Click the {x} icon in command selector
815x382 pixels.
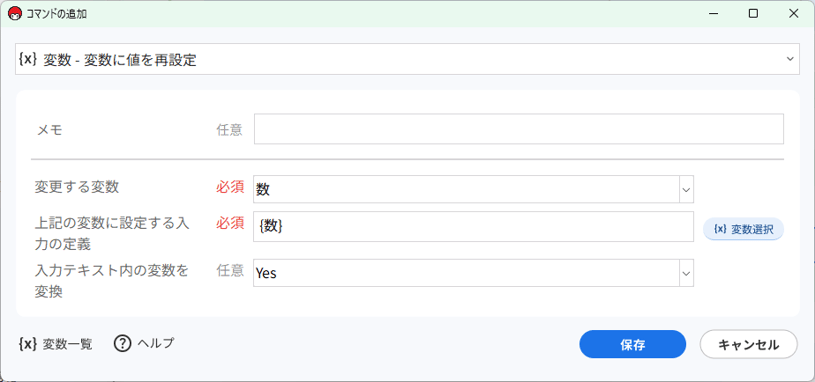(28, 59)
